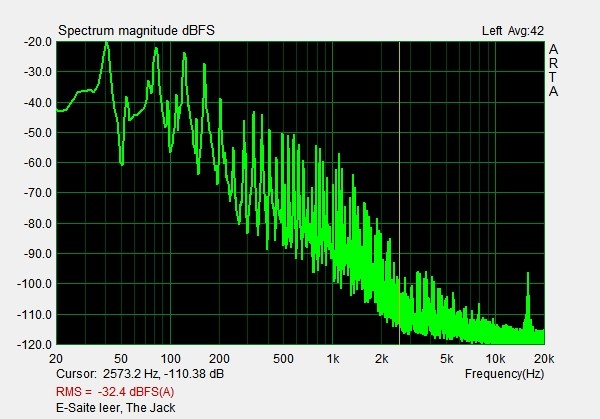Image resolution: width=600 pixels, height=419 pixels.
Task: Click the '-80.0' y-axis value
Action: (x=38, y=223)
